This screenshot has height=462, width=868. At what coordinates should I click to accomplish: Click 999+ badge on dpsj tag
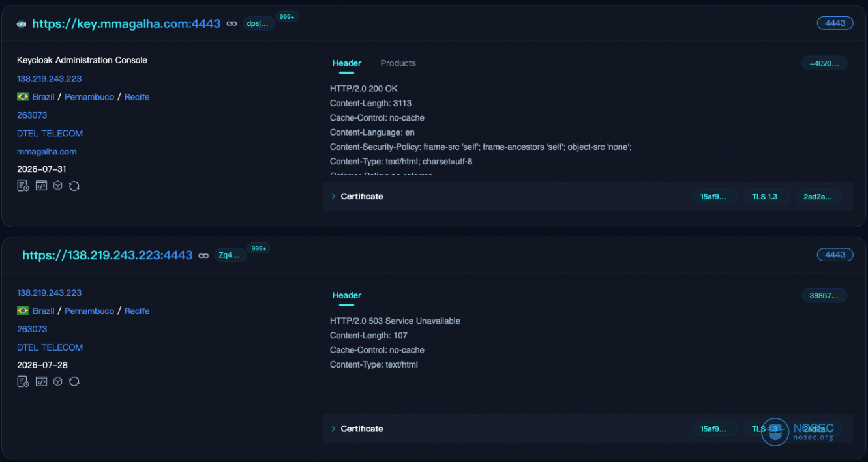pos(286,17)
